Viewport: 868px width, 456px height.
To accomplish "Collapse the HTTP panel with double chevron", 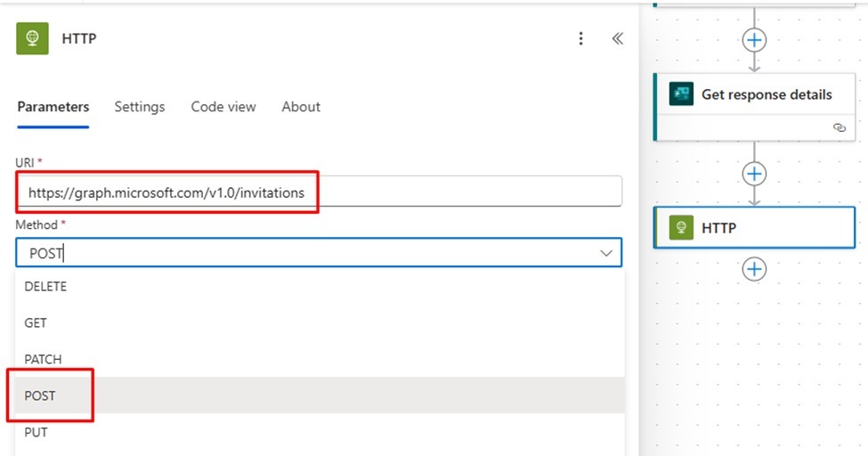I will [617, 38].
